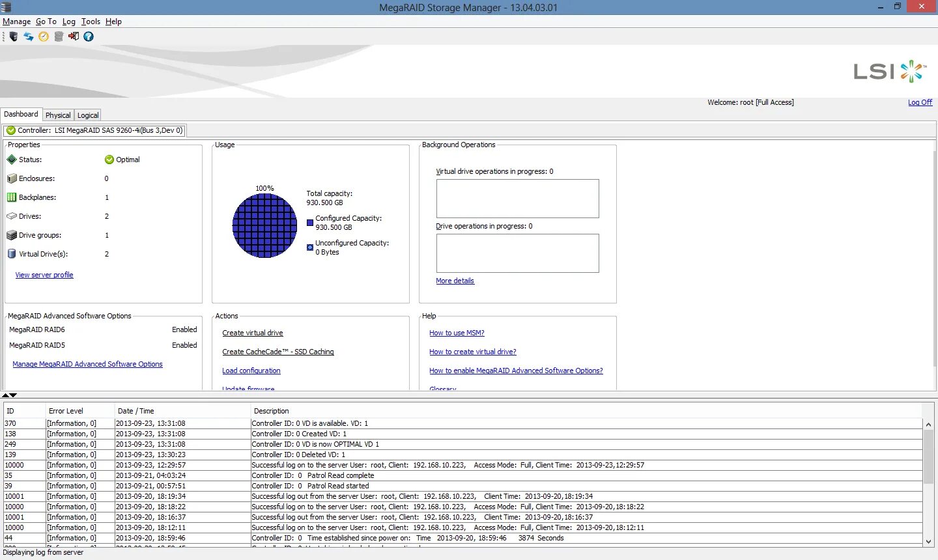The height and width of the screenshot is (560, 938).
Task: Select log row 'Created VD: 1'
Action: pos(463,434)
